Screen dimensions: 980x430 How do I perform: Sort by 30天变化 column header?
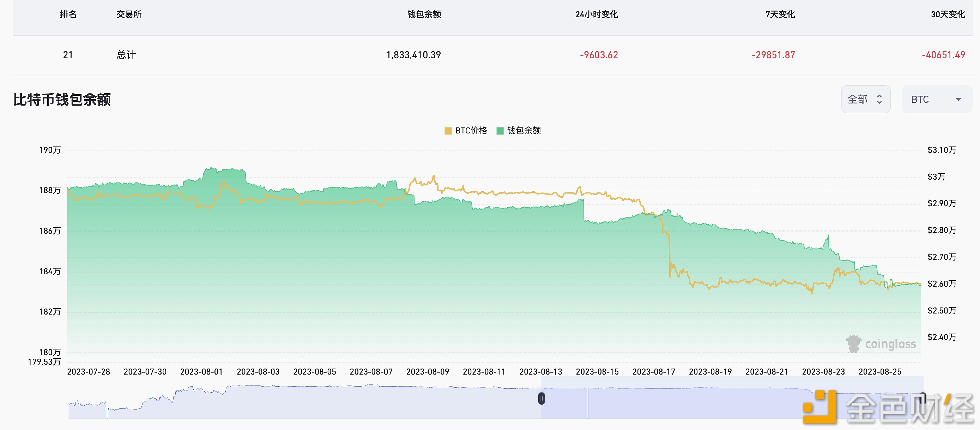(948, 14)
